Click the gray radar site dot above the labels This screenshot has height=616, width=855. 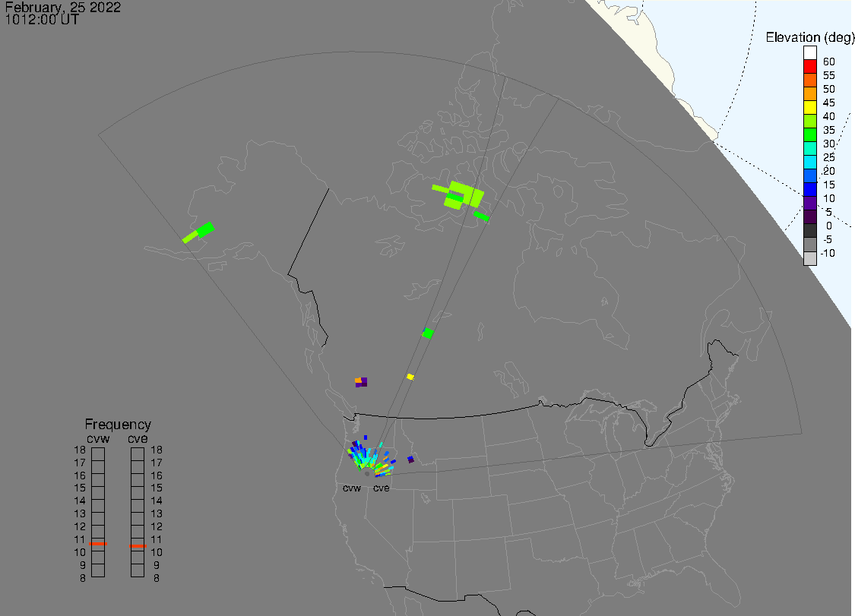(366, 474)
